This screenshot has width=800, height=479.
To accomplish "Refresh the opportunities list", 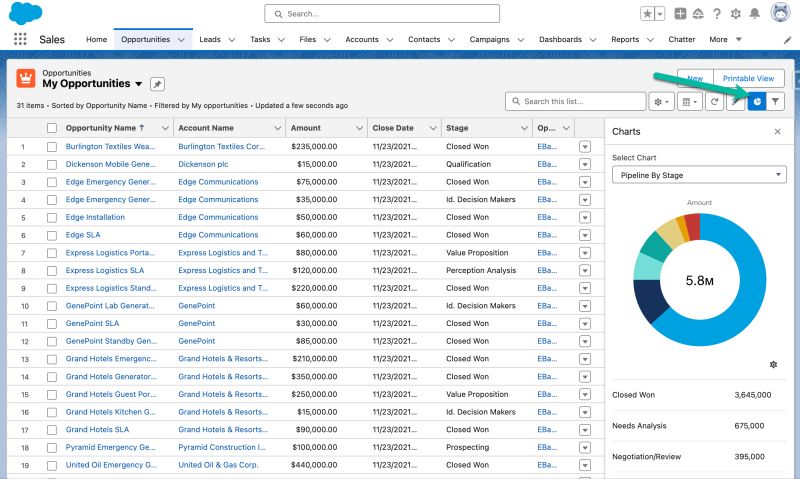I will [714, 102].
